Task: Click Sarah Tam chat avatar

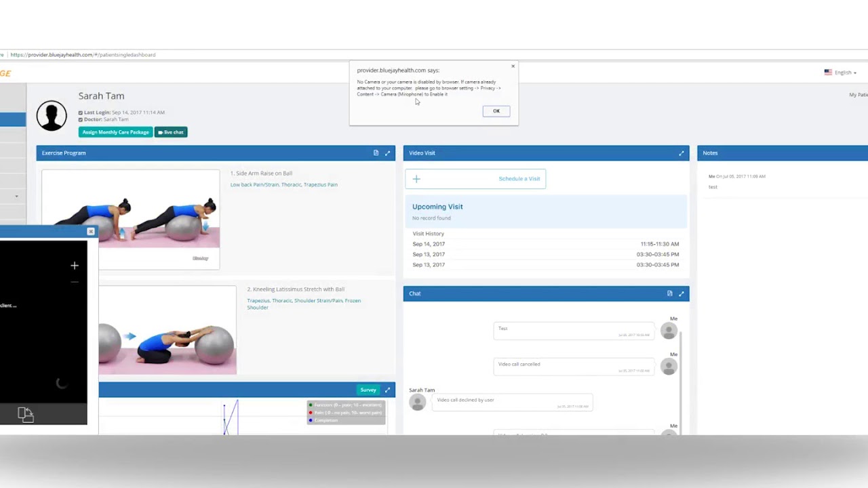Action: click(x=417, y=403)
